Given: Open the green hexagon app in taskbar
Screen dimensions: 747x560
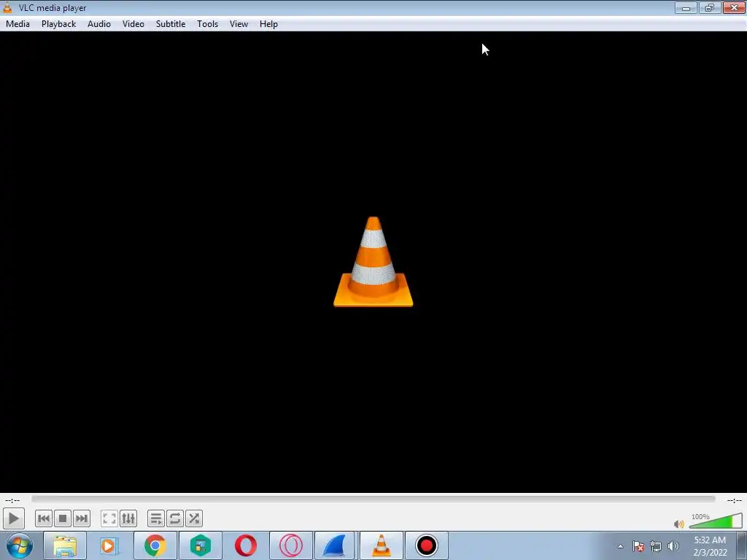Looking at the screenshot, I should coord(200,545).
